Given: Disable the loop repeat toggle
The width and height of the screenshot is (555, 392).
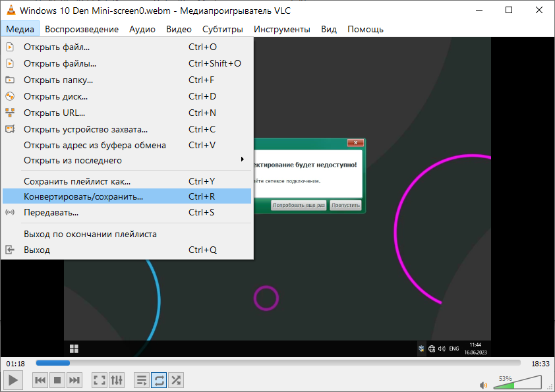Looking at the screenshot, I should pyautogui.click(x=158, y=379).
